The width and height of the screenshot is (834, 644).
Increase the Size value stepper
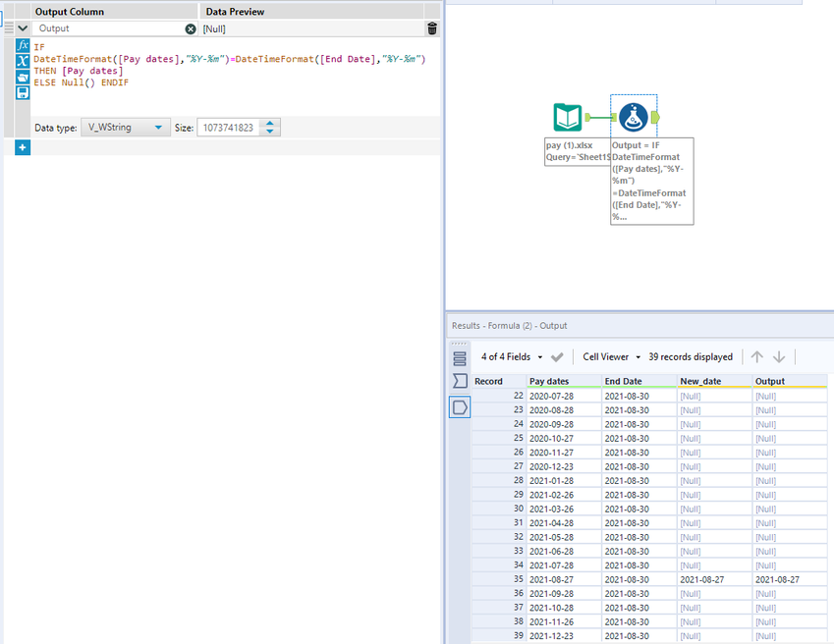270,124
